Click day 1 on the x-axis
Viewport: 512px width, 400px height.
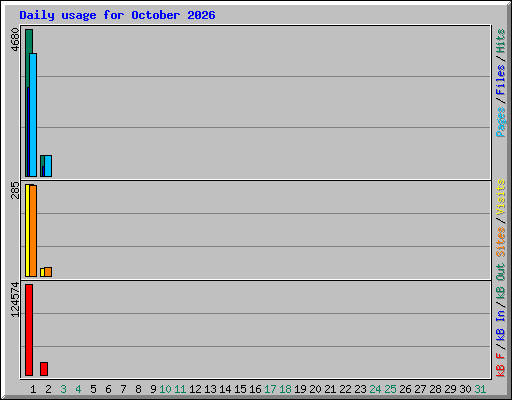pyautogui.click(x=33, y=389)
